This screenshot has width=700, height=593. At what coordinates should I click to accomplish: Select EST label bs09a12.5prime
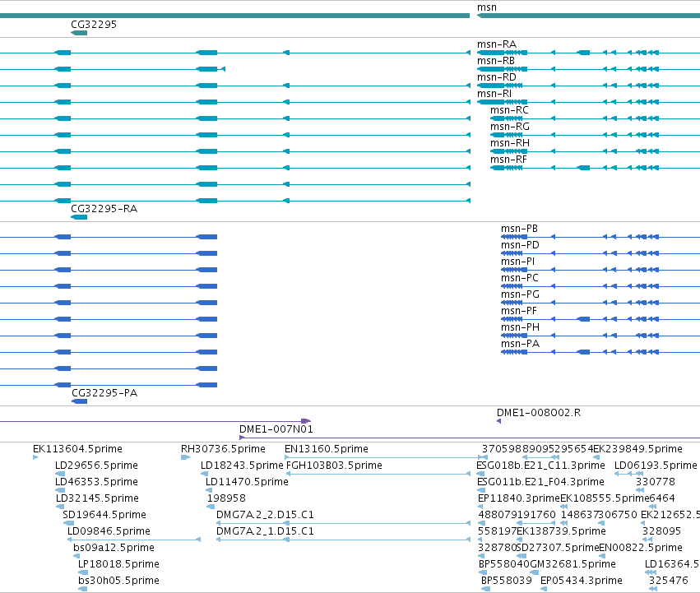click(x=114, y=548)
